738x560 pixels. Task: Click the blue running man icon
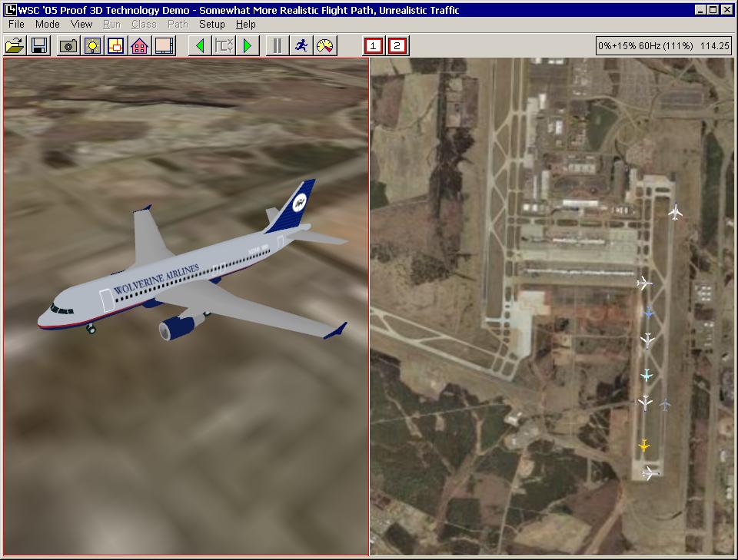click(x=301, y=46)
